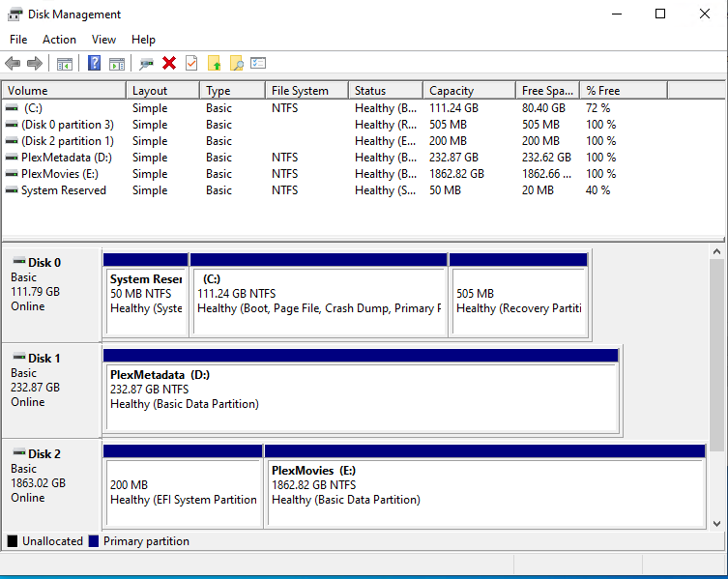This screenshot has height=579, width=728.
Task: Click the folder with green arrow icon
Action: pos(215,63)
